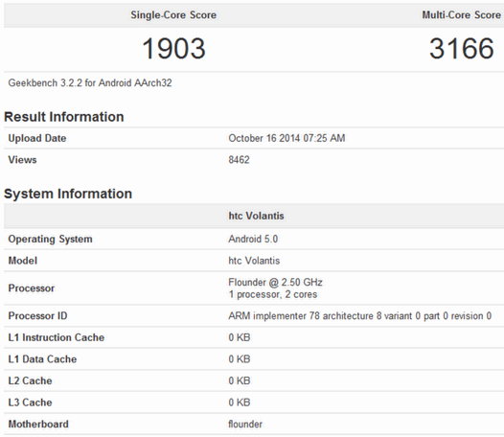Select the Android 5.0 value
Image resolution: width=504 pixels, height=437 pixels.
[253, 240]
